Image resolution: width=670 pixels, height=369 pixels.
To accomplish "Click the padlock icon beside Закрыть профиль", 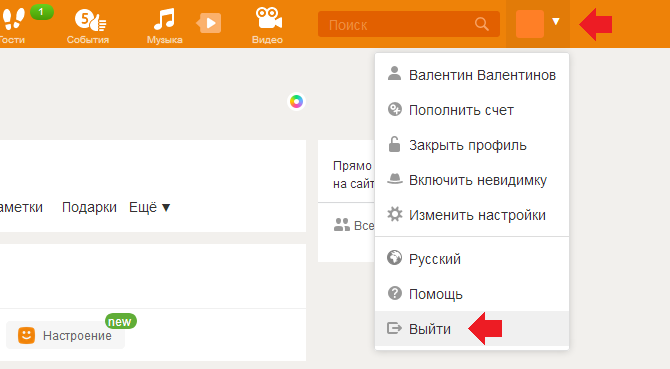I will click(394, 144).
